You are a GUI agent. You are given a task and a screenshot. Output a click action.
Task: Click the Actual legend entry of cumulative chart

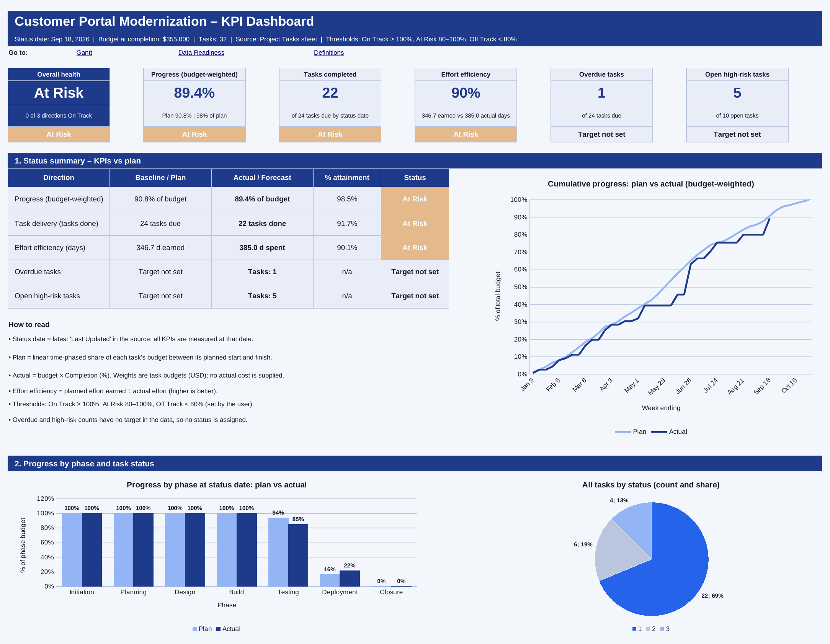[669, 432]
